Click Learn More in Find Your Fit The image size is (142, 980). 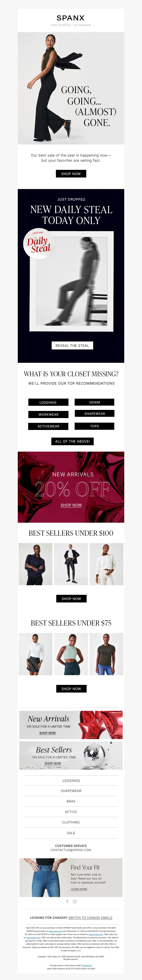[x=79, y=889]
